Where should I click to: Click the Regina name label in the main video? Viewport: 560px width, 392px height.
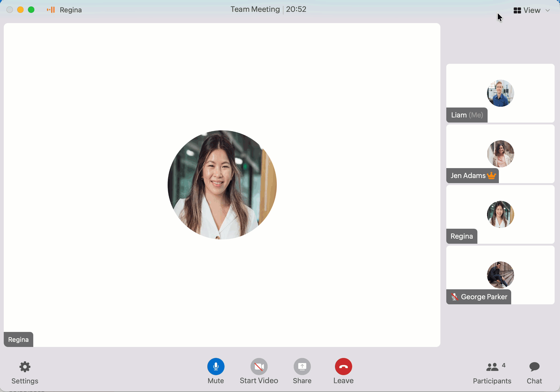point(18,339)
